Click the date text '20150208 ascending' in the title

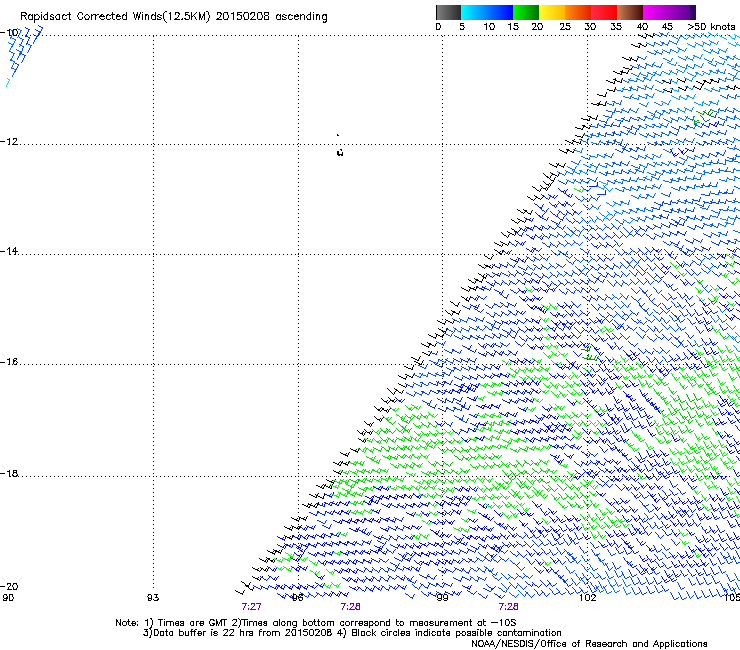pos(271,17)
